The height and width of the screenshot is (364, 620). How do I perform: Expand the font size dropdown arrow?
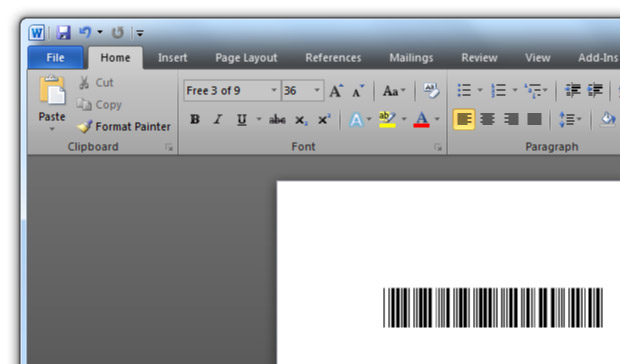(317, 91)
